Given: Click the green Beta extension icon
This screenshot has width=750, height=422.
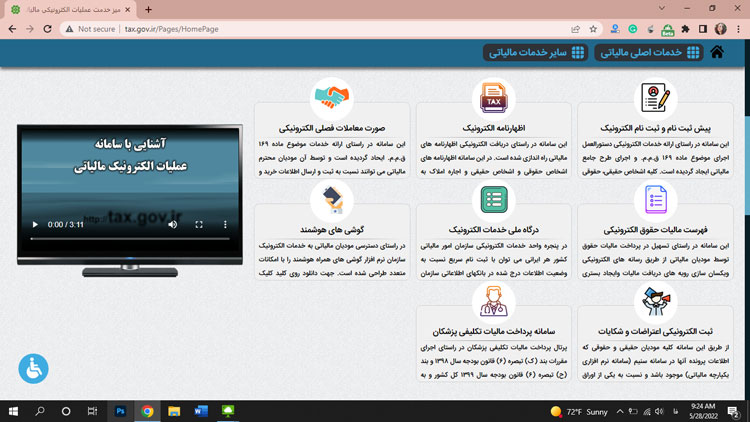Looking at the screenshot, I should pos(668,30).
